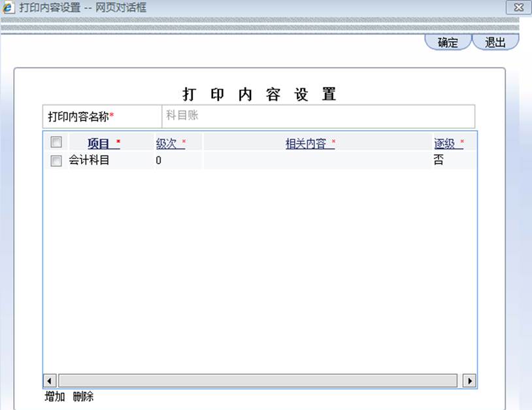Toggle the select-all checkbox in table header
This screenshot has width=532, height=410.
[56, 142]
